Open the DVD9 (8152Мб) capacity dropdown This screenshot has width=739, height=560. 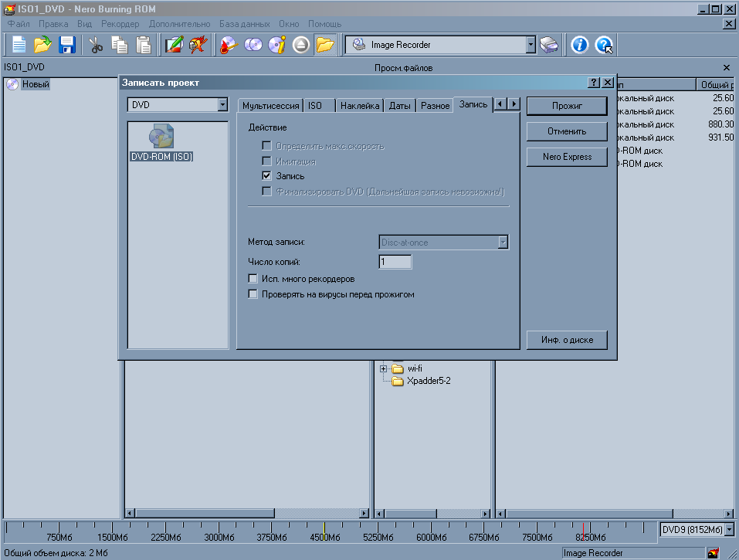pos(729,530)
